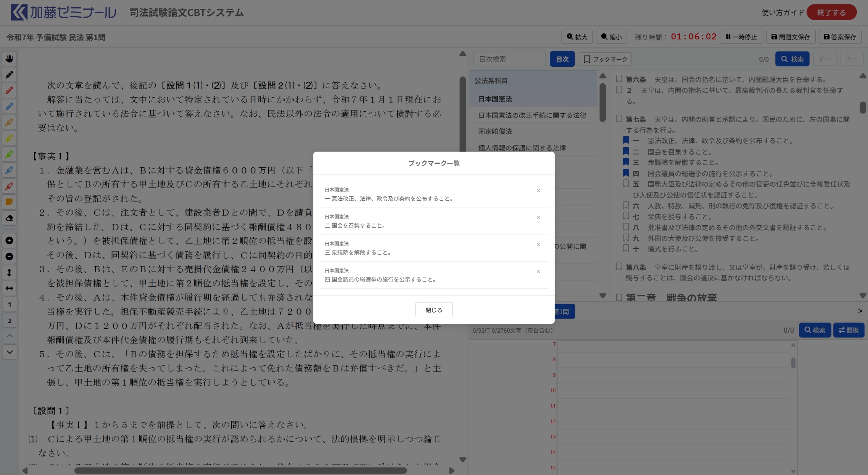Click the fit-to-width horizontal arrows icon

[9, 288]
